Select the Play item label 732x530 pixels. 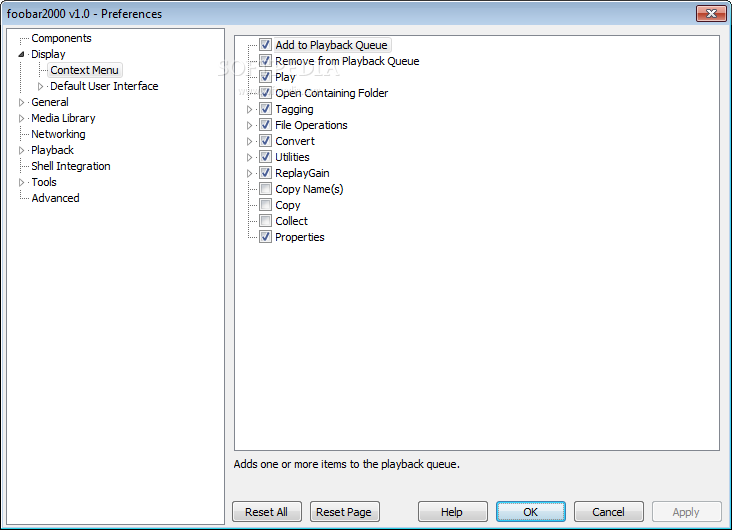(285, 77)
